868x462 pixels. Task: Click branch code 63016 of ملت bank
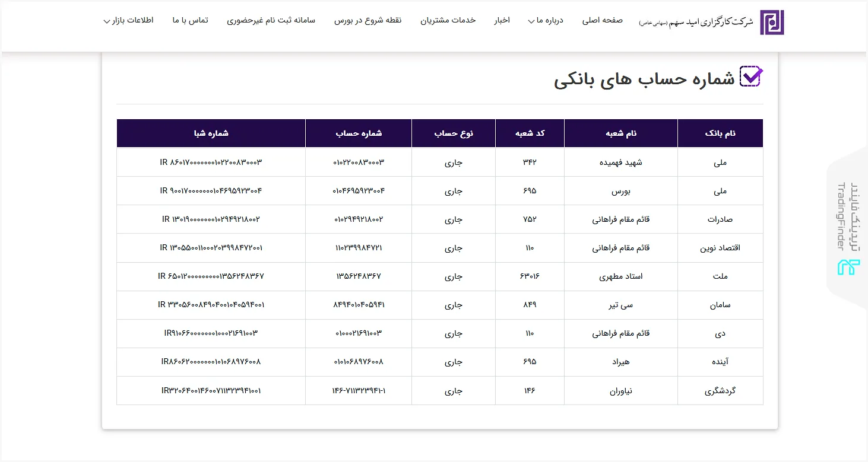click(x=530, y=276)
